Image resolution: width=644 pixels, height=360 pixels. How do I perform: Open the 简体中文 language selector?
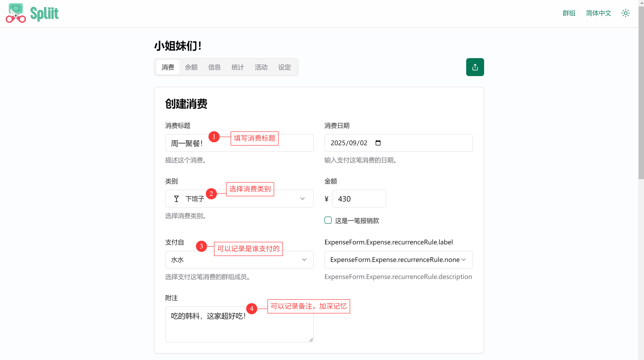(598, 13)
